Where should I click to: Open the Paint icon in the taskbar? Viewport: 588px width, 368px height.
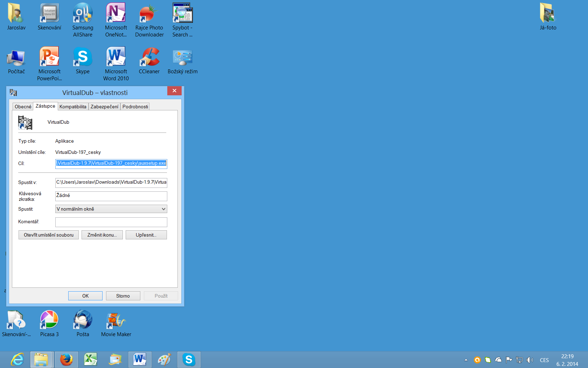pos(164,360)
